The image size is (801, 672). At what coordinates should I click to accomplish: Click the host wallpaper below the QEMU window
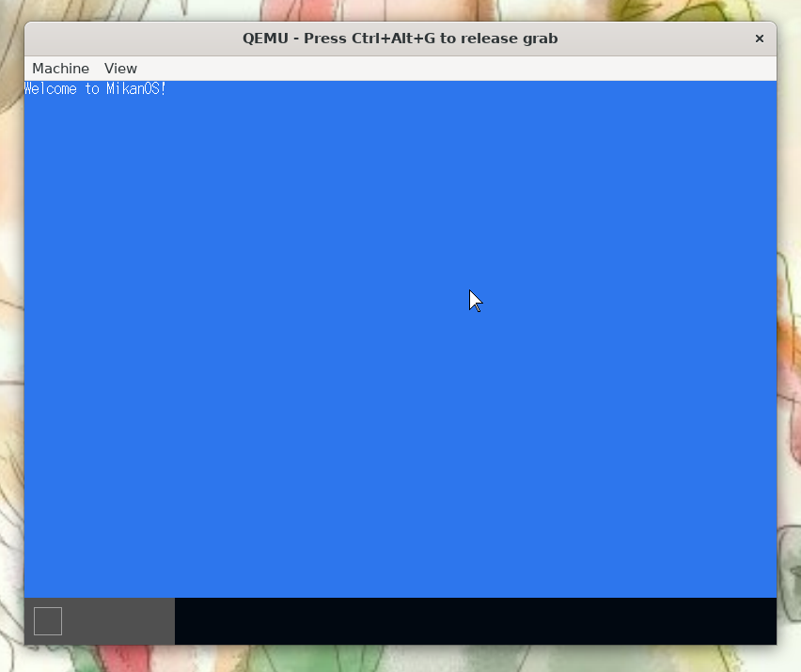coord(400,660)
